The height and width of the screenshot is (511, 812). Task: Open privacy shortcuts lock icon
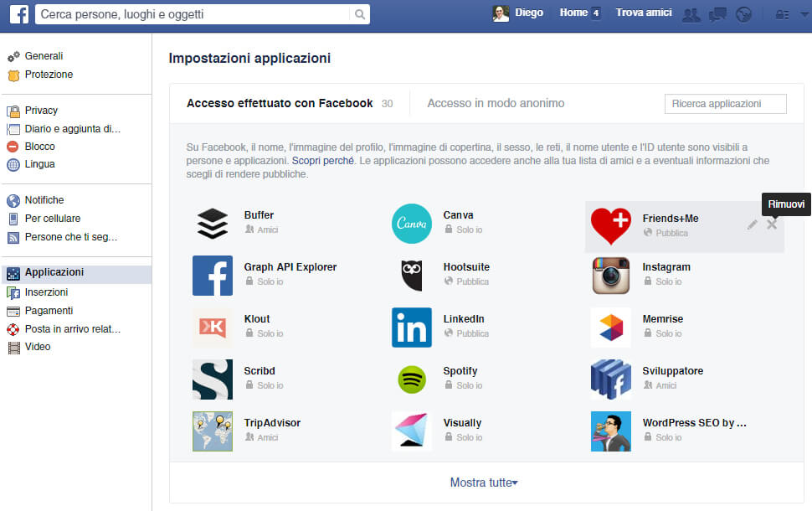[x=783, y=14]
